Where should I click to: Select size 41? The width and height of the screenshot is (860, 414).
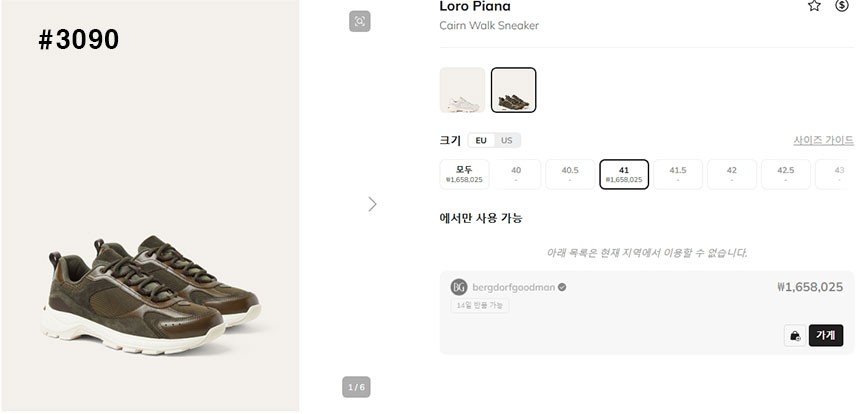tap(624, 174)
